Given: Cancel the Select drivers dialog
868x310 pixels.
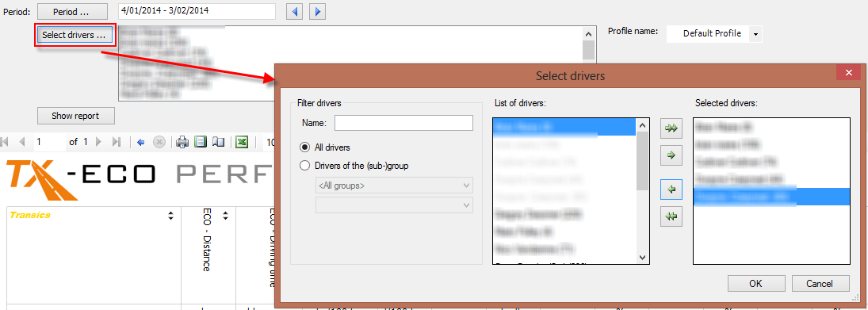Looking at the screenshot, I should click(x=820, y=283).
